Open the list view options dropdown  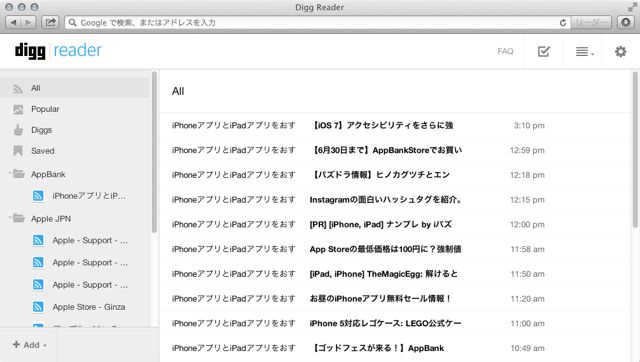pos(584,52)
